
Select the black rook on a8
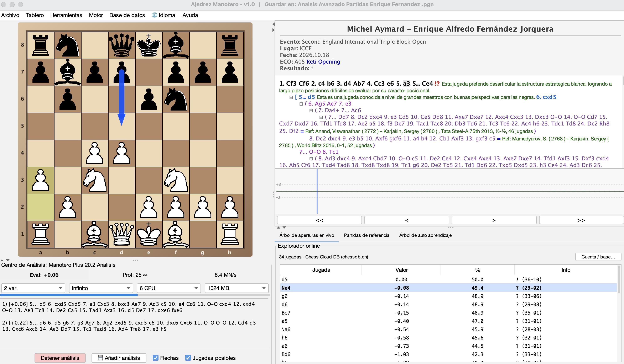41,45
